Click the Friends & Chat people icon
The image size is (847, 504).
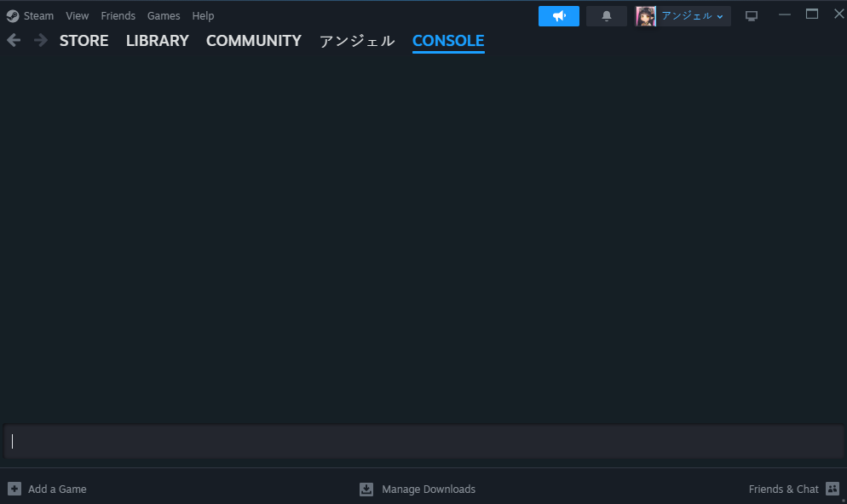(x=833, y=489)
